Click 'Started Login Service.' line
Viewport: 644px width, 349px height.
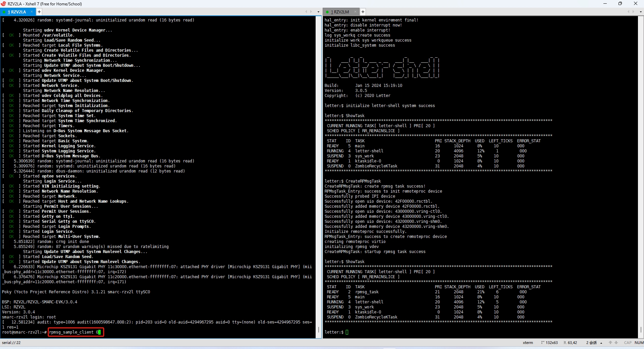[x=49, y=232]
